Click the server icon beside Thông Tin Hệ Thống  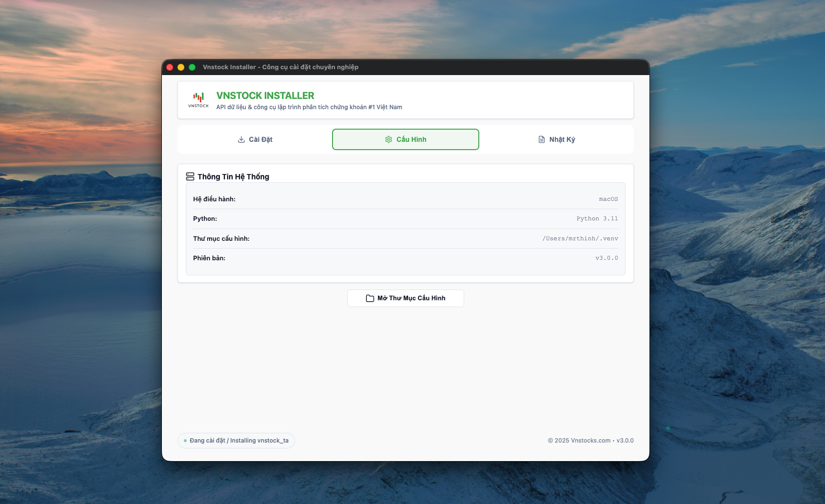(x=190, y=176)
